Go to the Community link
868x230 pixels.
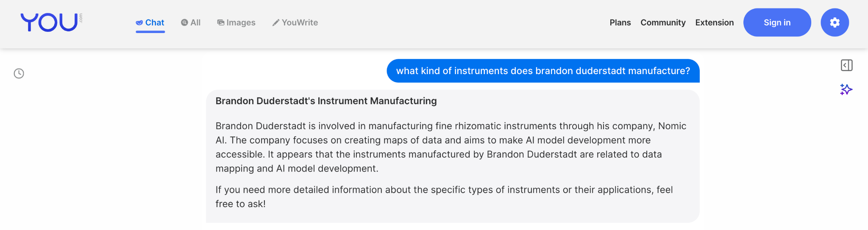click(663, 22)
